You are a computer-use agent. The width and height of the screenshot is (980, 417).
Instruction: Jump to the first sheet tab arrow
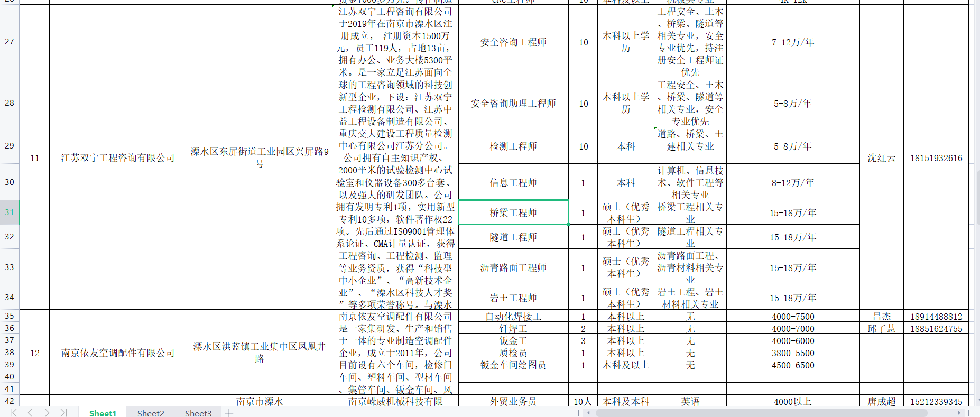click(x=14, y=413)
